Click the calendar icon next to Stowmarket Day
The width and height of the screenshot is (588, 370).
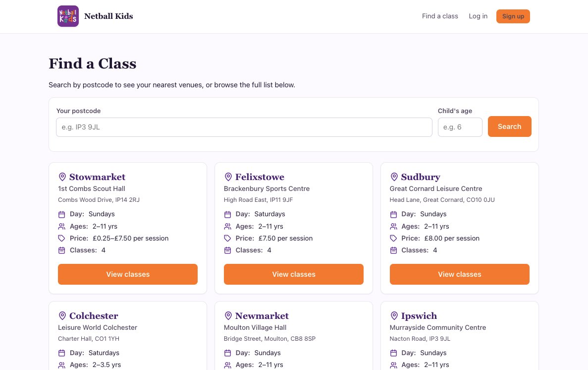tap(62, 214)
